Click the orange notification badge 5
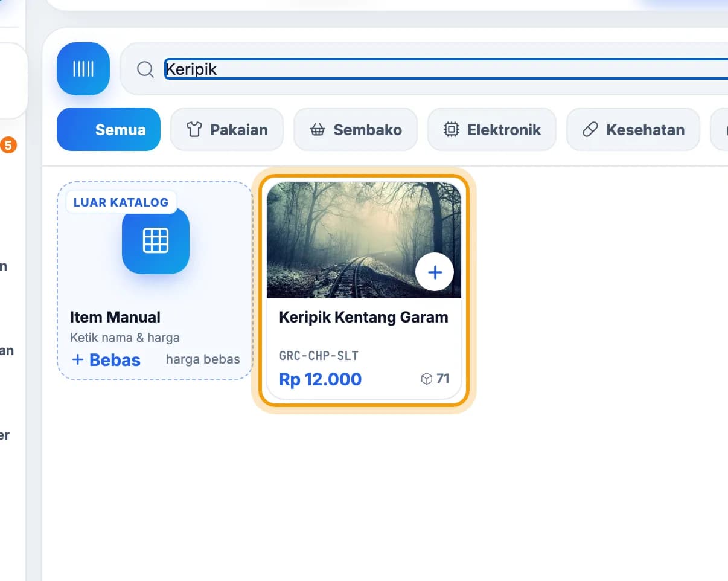The width and height of the screenshot is (728, 581). pyautogui.click(x=7, y=145)
